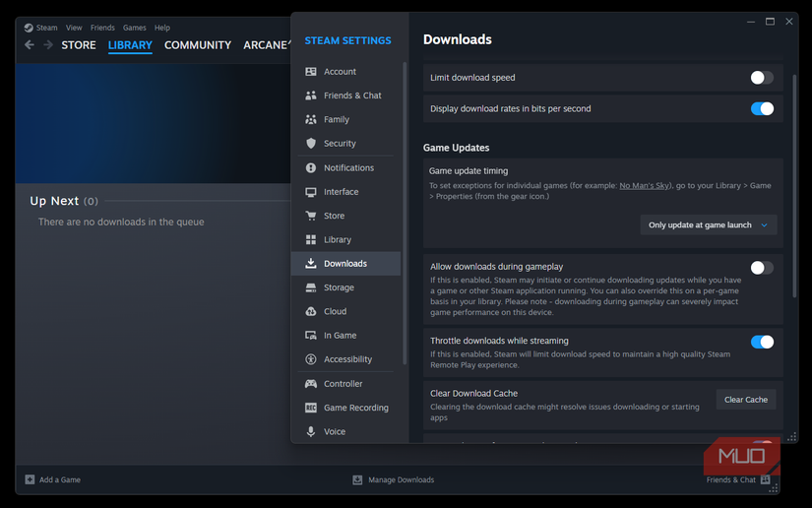Click the settings sidebar scrollbar
The height and width of the screenshot is (508, 812).
pos(405,213)
